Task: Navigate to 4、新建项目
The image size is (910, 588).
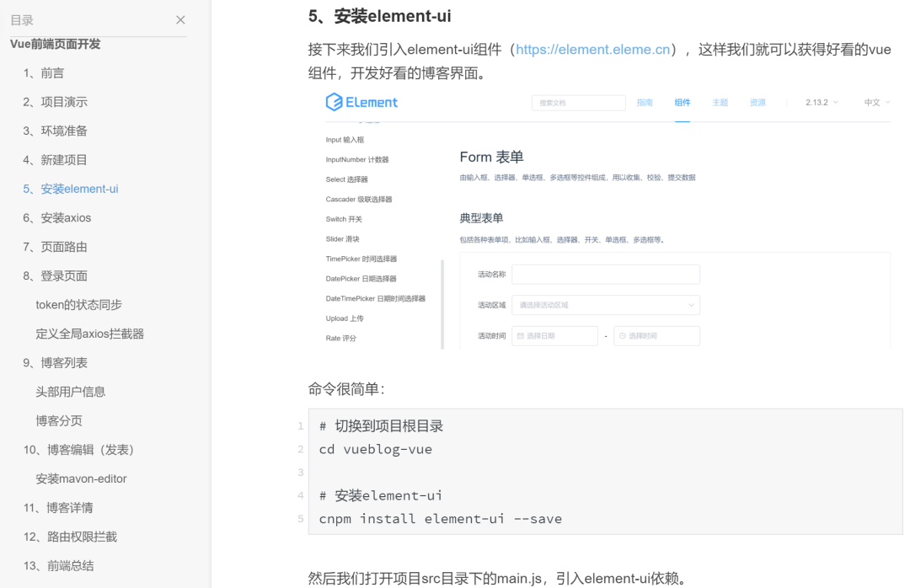Action: 55,160
